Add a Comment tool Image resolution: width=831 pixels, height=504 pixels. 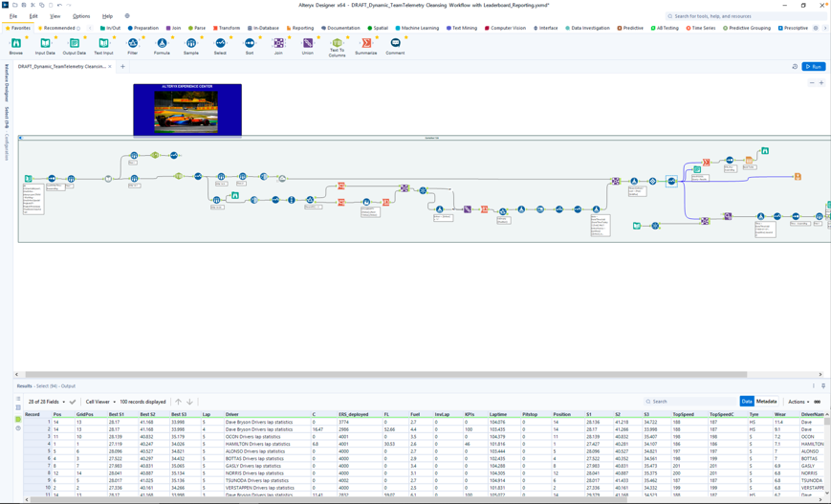[x=395, y=46]
